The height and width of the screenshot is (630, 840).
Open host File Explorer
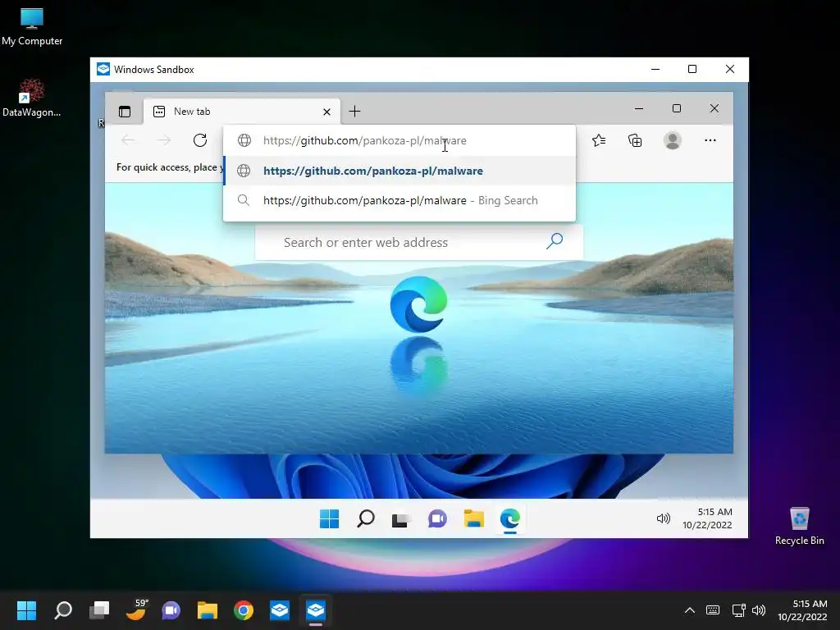208,610
